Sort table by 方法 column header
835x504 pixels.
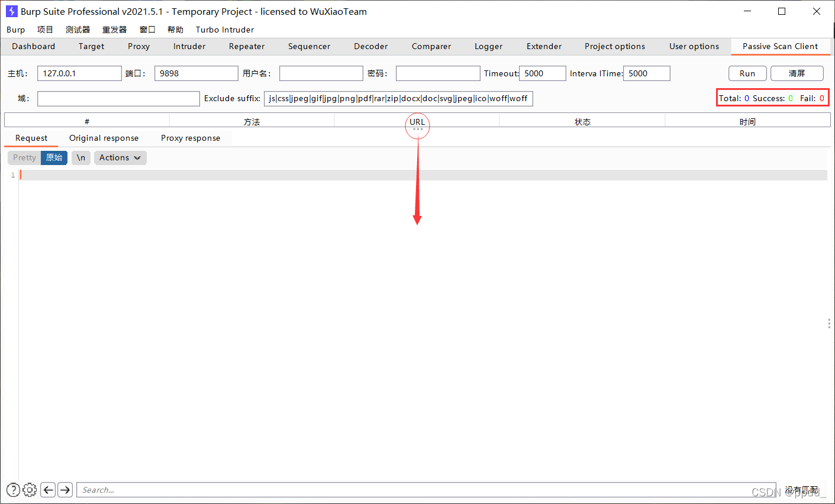click(x=252, y=121)
